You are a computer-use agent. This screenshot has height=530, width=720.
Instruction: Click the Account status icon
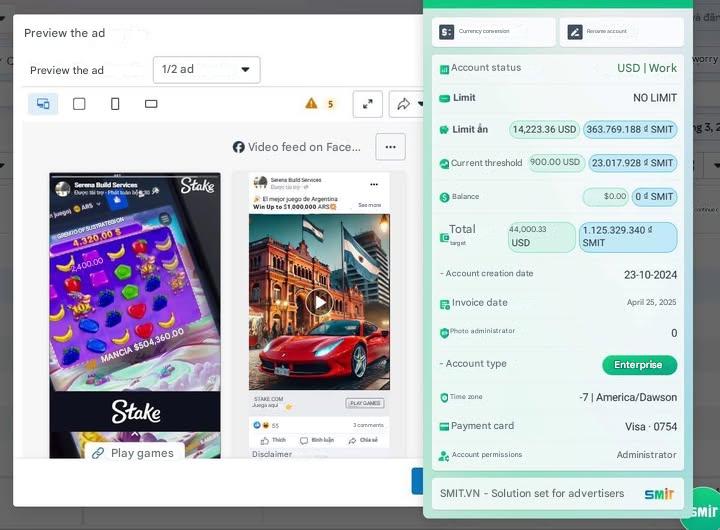[x=444, y=69]
